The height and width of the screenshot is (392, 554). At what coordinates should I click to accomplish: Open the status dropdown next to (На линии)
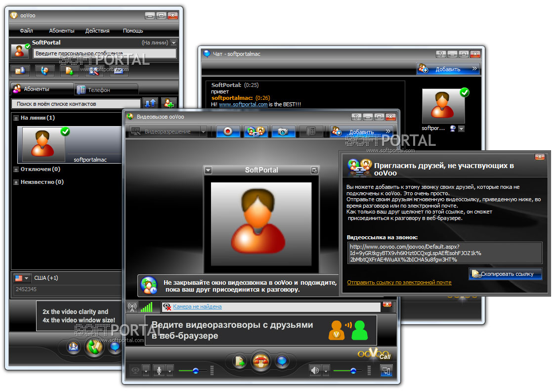(173, 43)
